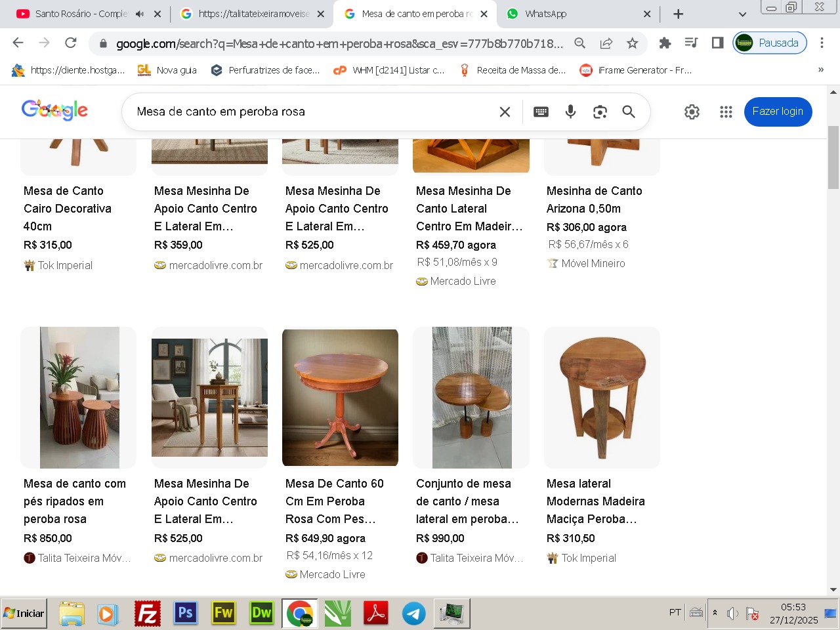Switch to the WhatsApp tab
Image resolution: width=840 pixels, height=630 pixels.
571,14
